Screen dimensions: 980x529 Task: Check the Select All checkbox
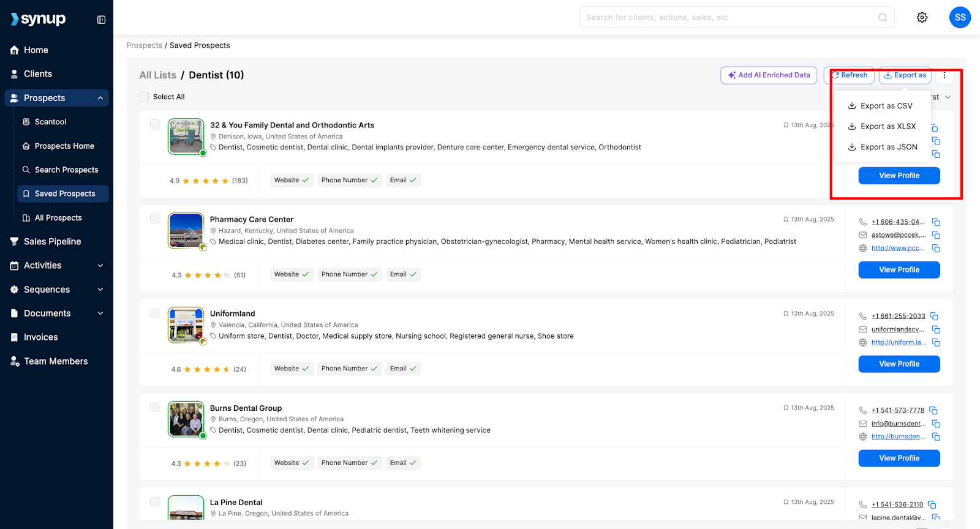click(x=144, y=97)
